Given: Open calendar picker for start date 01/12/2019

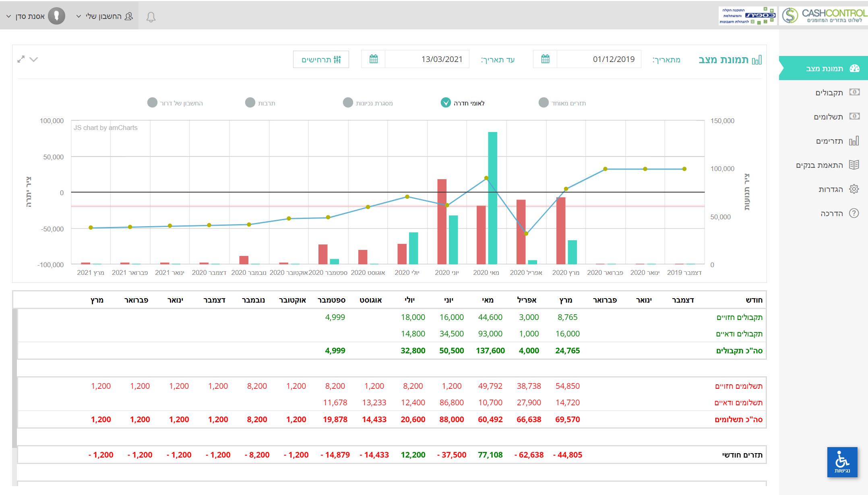Looking at the screenshot, I should [x=545, y=59].
